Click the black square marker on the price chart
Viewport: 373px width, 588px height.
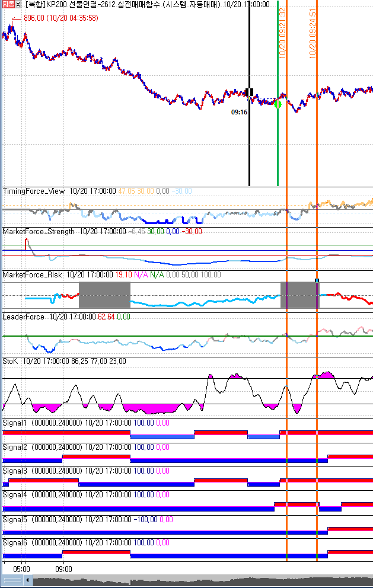(249, 92)
